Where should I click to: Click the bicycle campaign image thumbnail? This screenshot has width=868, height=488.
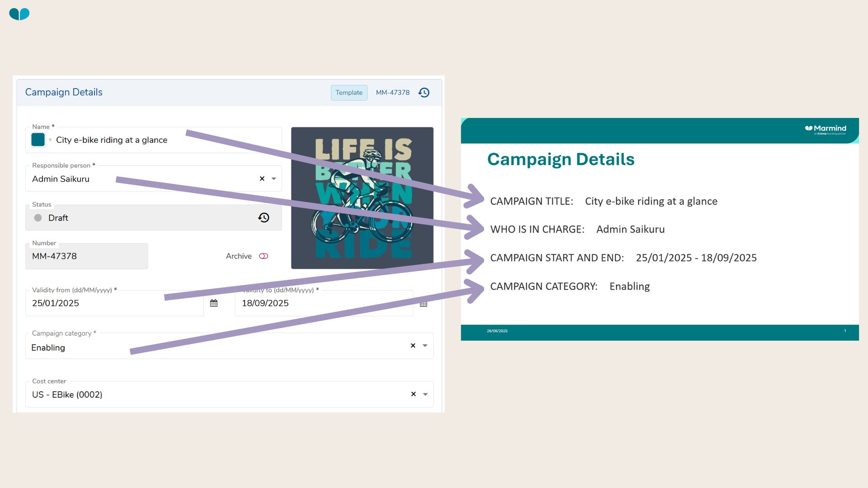pos(362,198)
